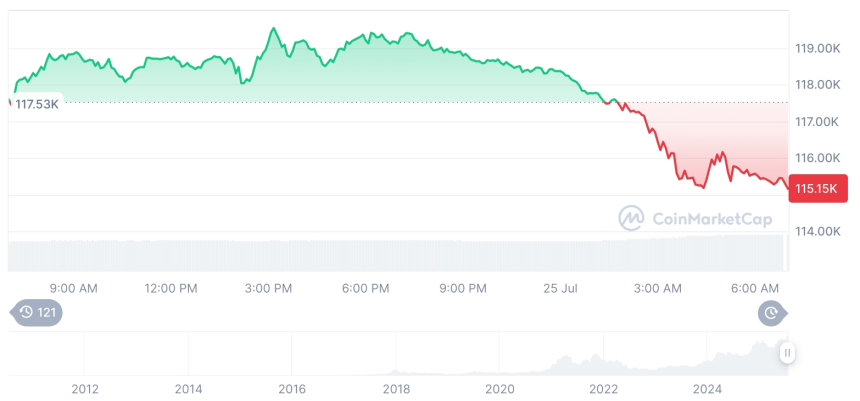Select 2014 on the historical timeline

click(x=188, y=388)
